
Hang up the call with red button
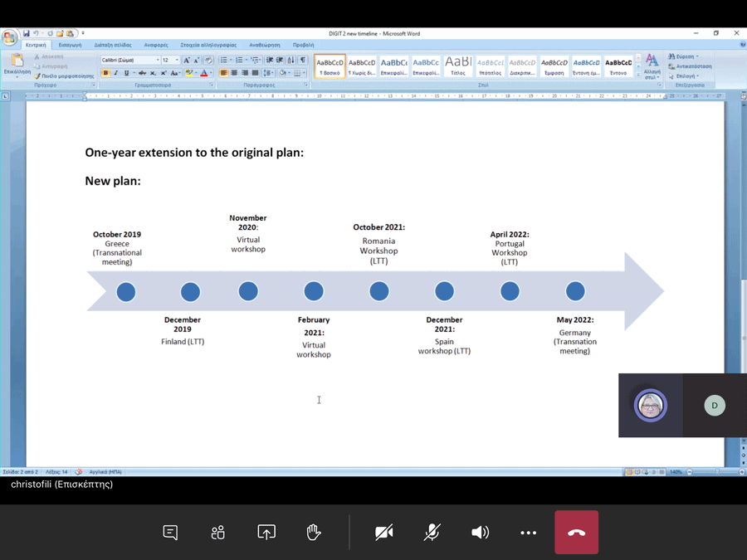click(x=576, y=533)
